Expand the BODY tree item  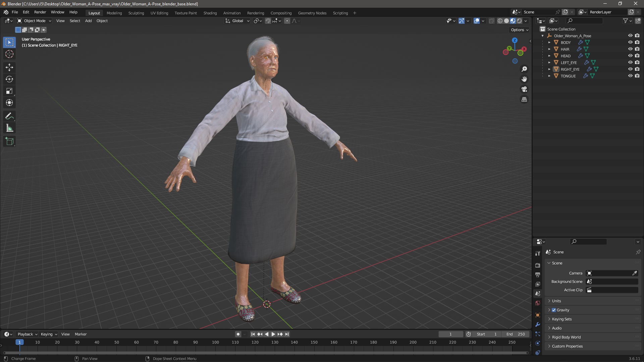pos(549,42)
